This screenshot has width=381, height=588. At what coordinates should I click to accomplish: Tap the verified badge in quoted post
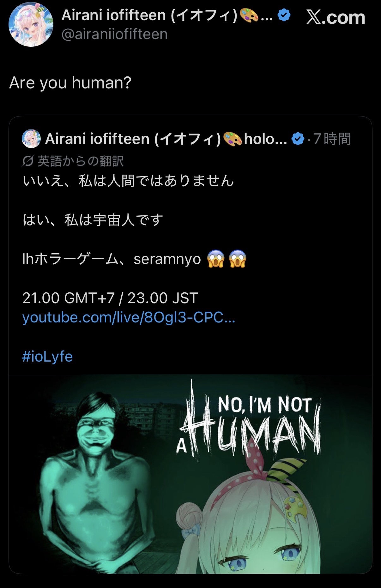click(x=298, y=139)
